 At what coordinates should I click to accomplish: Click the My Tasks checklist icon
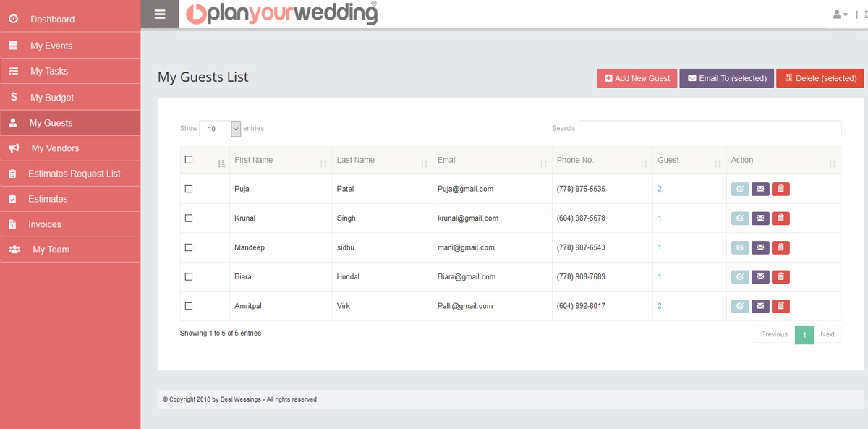[x=13, y=71]
